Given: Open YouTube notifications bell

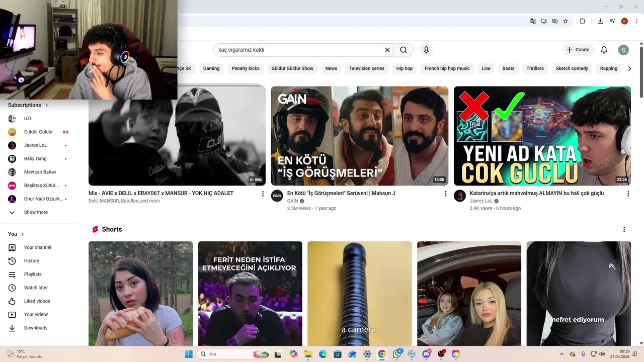Looking at the screenshot, I should [604, 50].
